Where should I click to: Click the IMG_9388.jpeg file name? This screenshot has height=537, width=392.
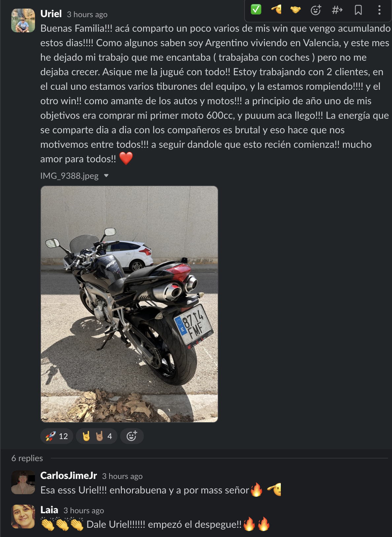click(x=69, y=176)
